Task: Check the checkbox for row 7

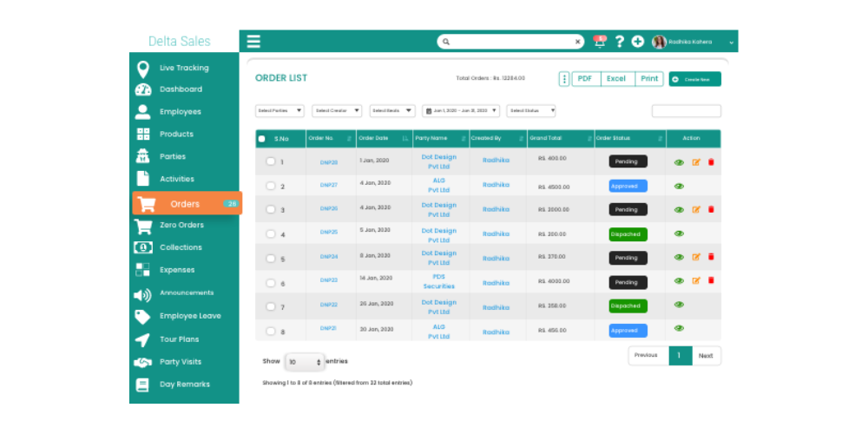Action: pos(270,306)
